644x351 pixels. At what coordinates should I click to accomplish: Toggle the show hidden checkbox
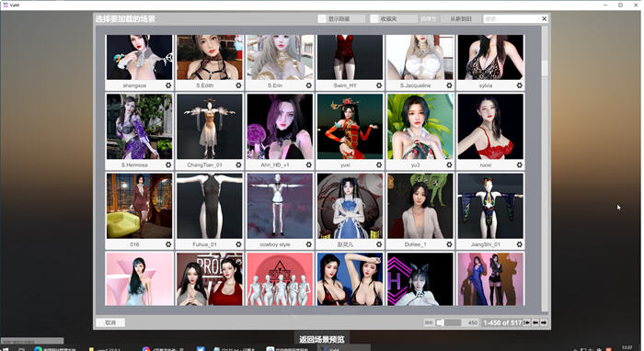point(322,19)
